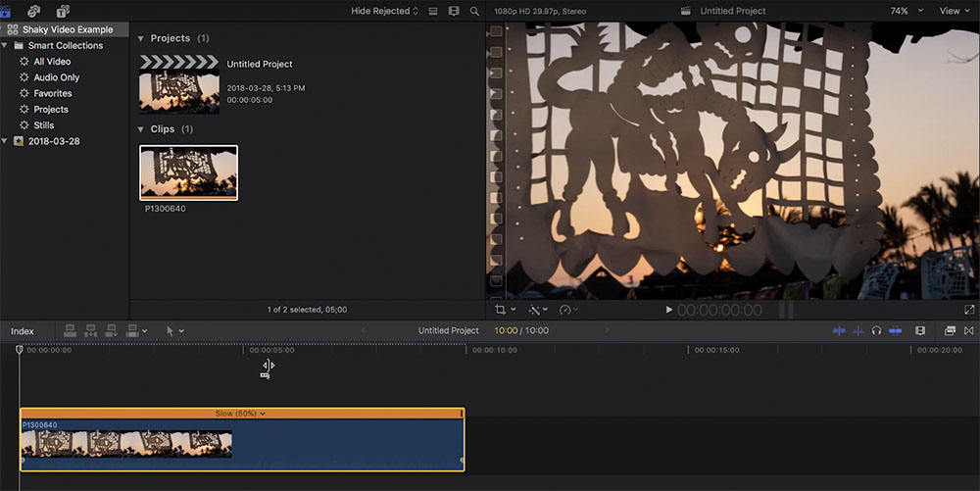Show the Transitions browser

(x=969, y=330)
